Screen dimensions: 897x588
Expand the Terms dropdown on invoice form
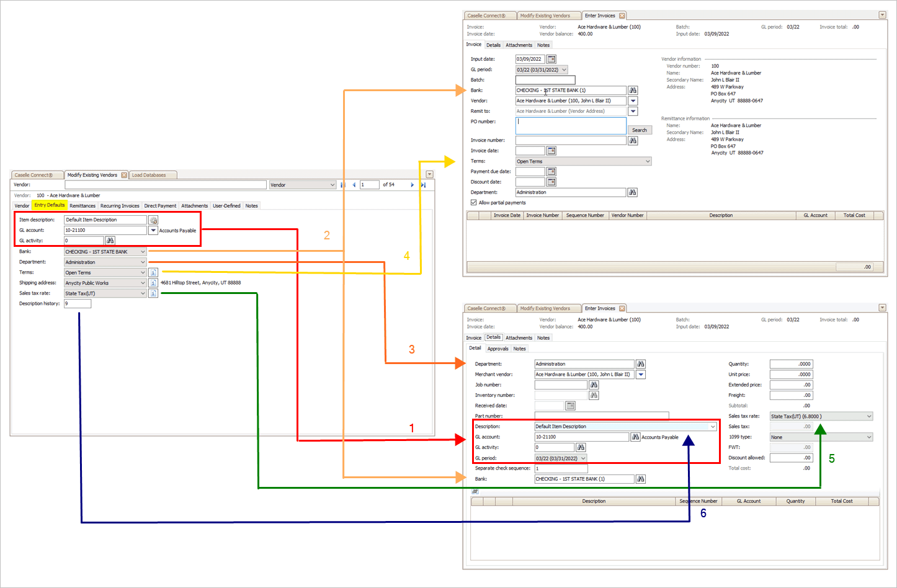coord(648,161)
